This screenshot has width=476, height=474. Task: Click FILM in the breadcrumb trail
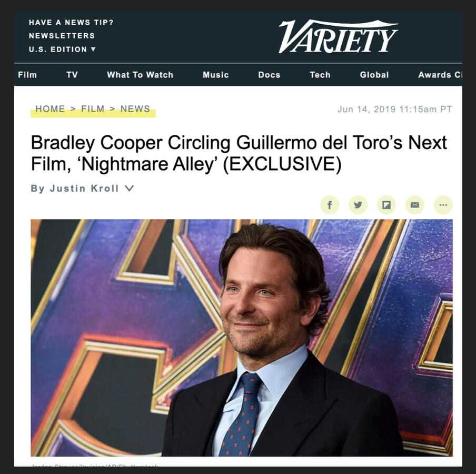pyautogui.click(x=93, y=108)
